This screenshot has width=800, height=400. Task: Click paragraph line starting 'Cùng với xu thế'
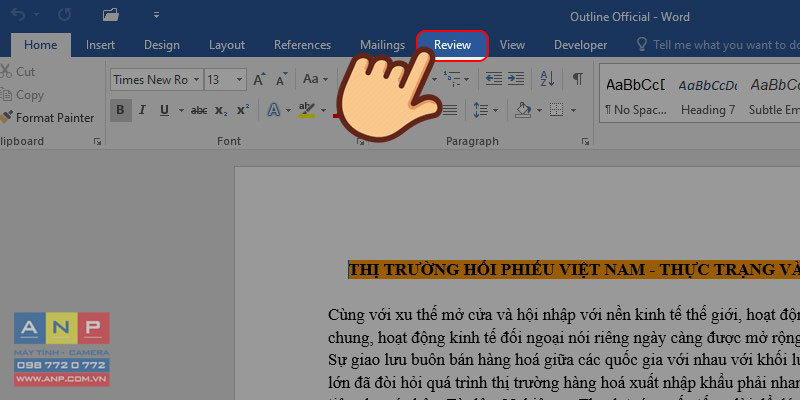tap(564, 315)
